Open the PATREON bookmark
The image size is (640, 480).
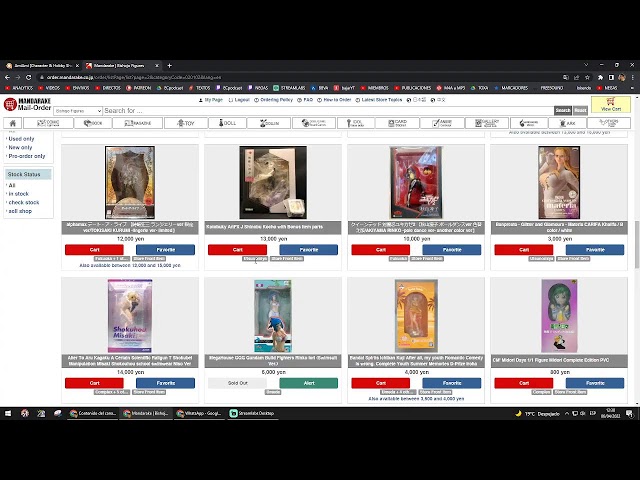[x=139, y=88]
